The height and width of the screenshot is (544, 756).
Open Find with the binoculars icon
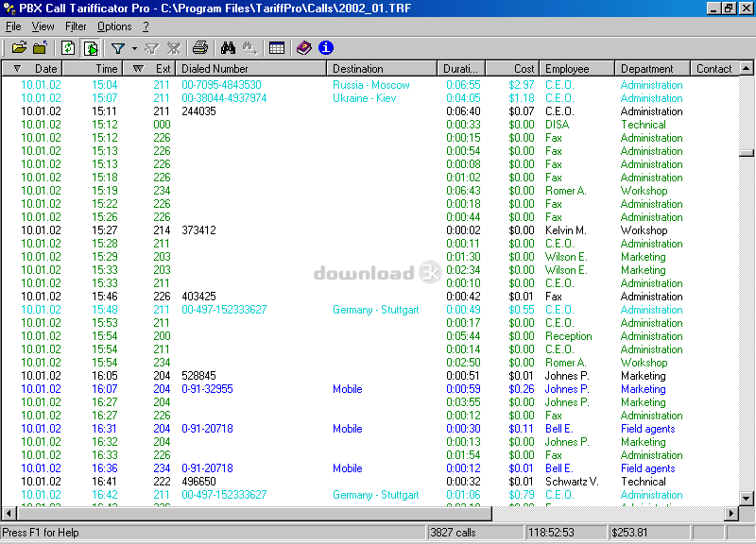228,48
